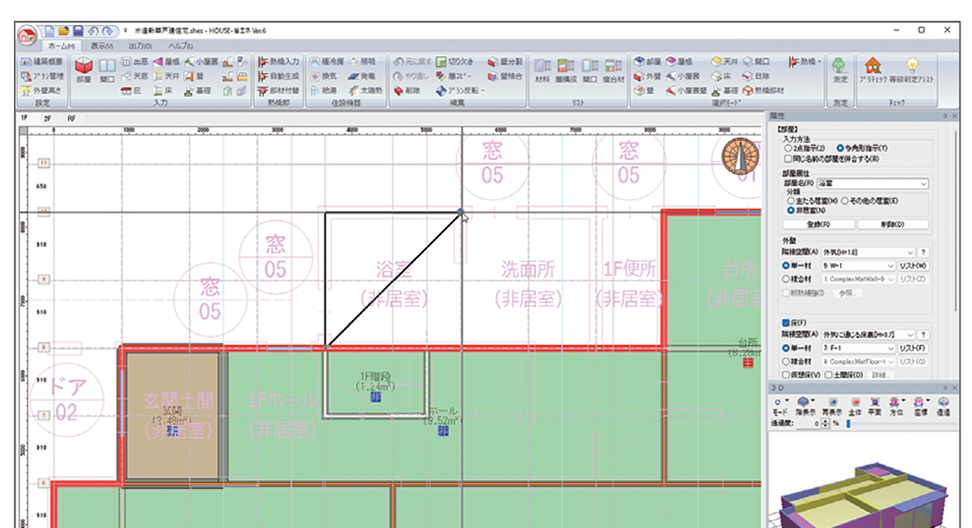Switch to the 2F floor tab
This screenshot has width=972, height=528.
pyautogui.click(x=47, y=117)
